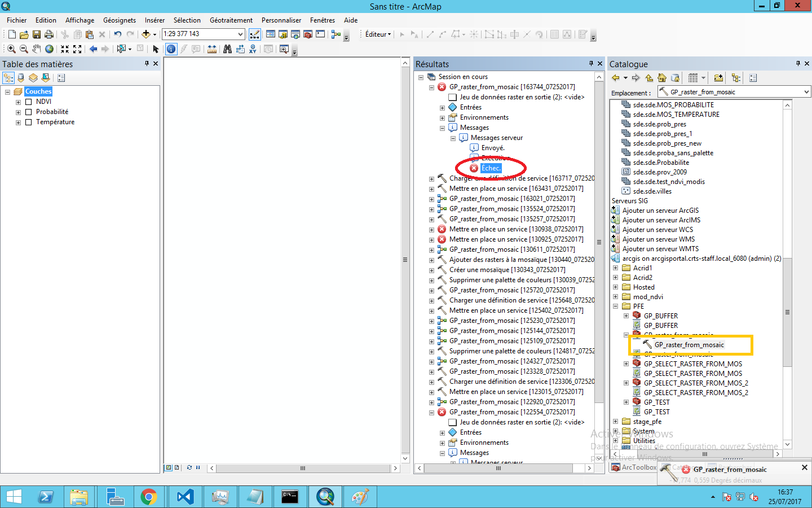Select the Echec. error message
This screenshot has height=508, width=812.
[491, 168]
